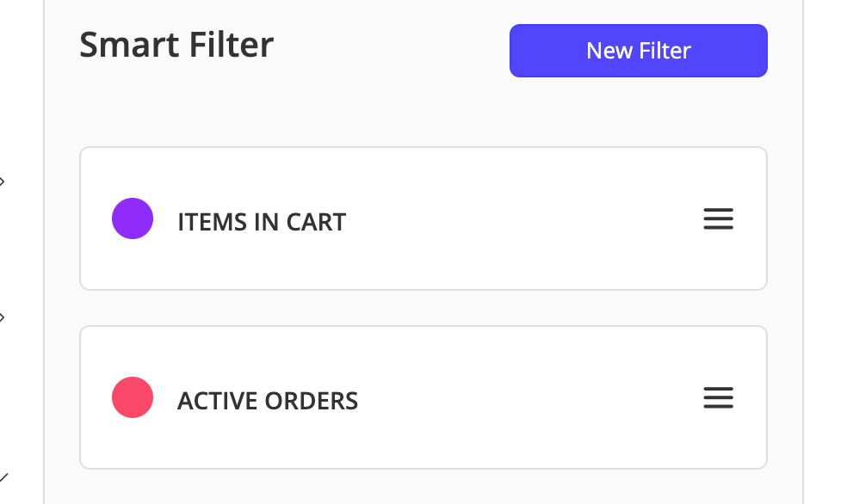Click the red circle beside ACTIVE ORDERS
The height and width of the screenshot is (504, 847).
[133, 397]
